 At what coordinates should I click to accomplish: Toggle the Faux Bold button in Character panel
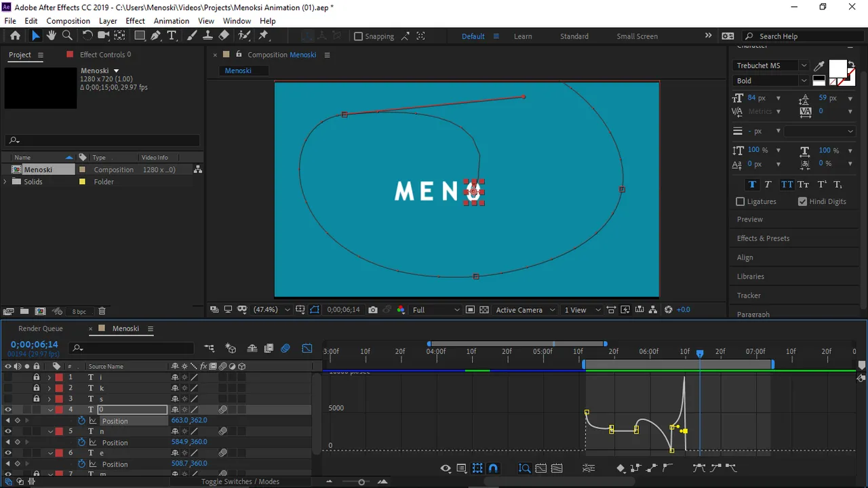[752, 184]
